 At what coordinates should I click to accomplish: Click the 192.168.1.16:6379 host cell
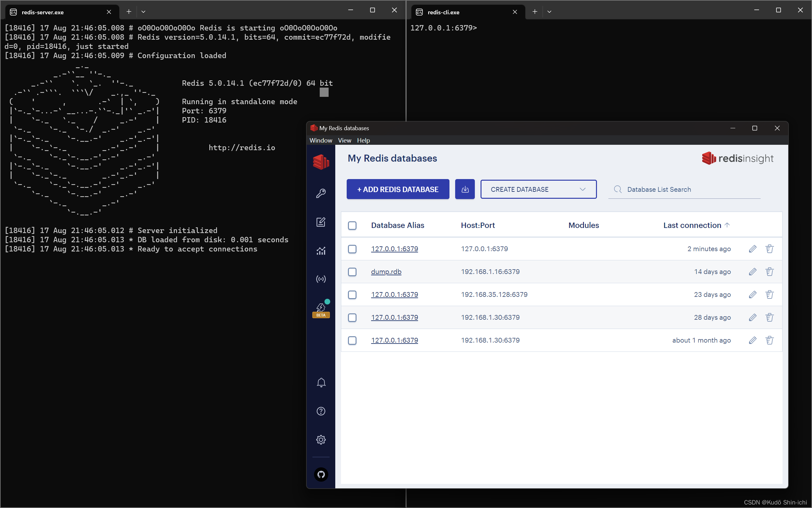[x=490, y=272]
